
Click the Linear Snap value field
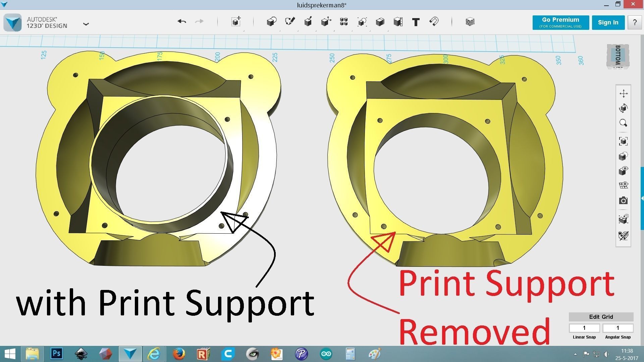pos(584,328)
